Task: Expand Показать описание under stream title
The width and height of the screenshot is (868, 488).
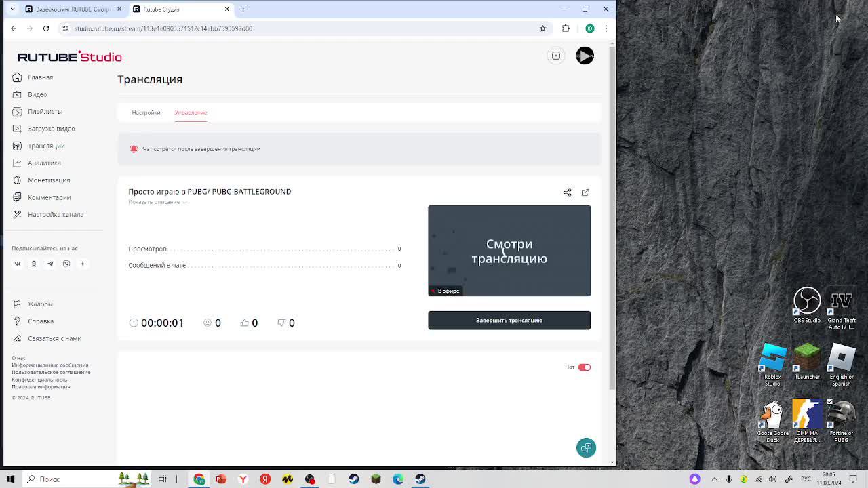Action: (157, 202)
